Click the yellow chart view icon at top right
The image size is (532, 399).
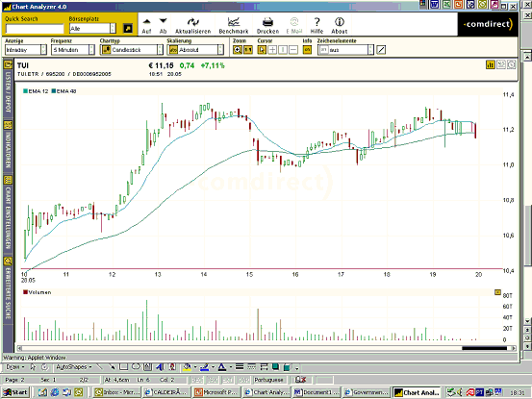click(491, 64)
